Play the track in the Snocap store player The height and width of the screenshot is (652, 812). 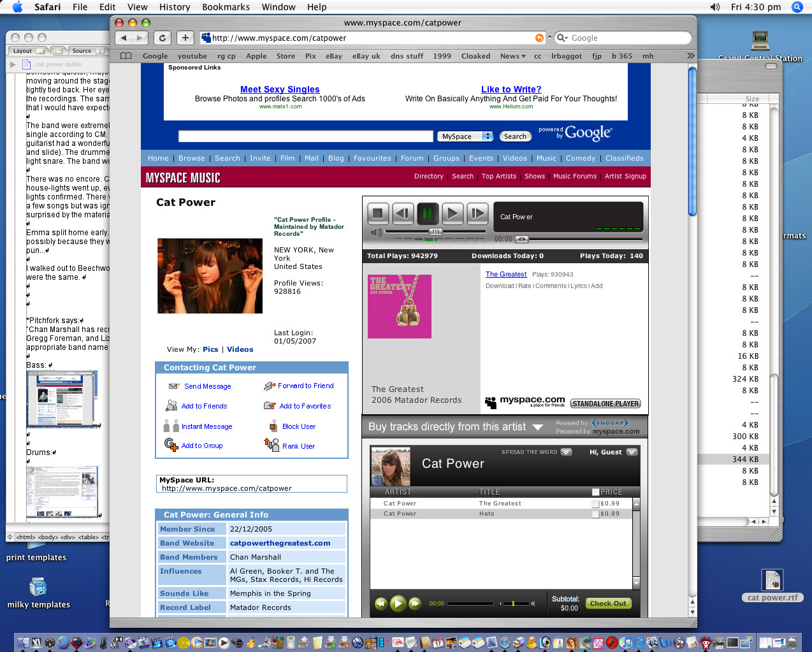[398, 603]
